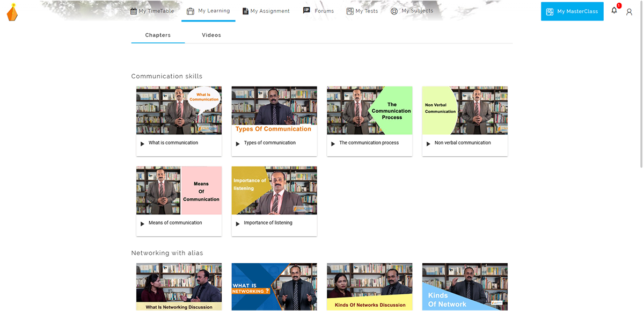This screenshot has height=311, width=644.
Task: Click the calendar icon beside My TimeTable
Action: pyautogui.click(x=134, y=11)
